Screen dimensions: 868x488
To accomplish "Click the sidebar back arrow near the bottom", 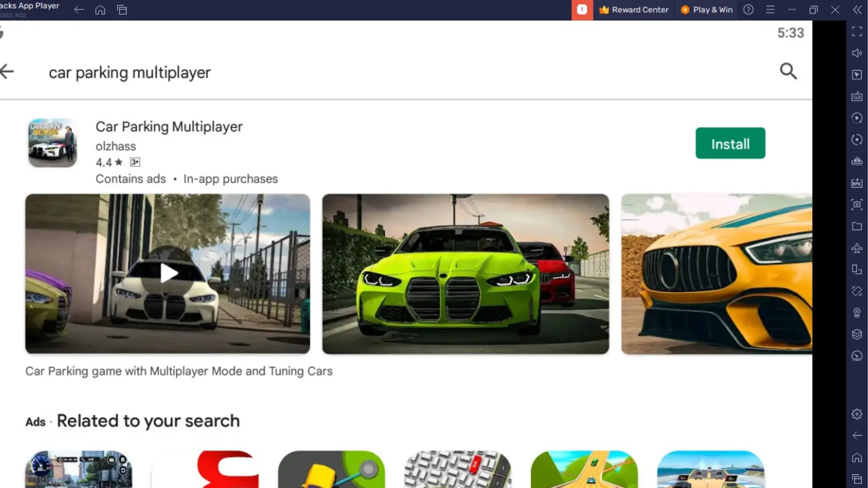I will click(857, 436).
